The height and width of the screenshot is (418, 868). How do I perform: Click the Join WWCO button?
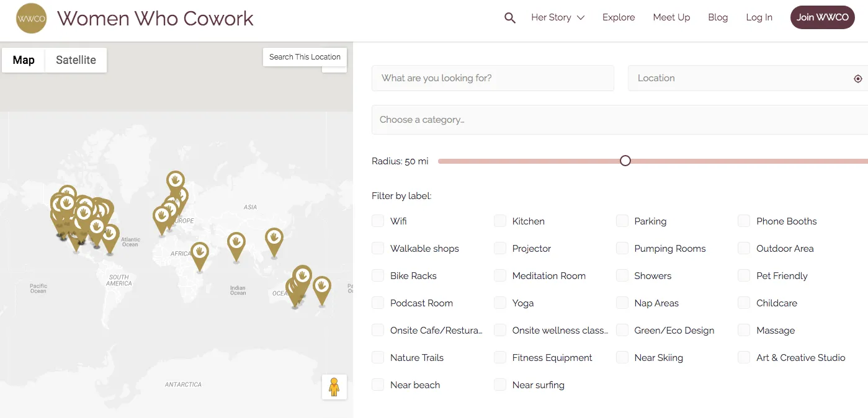click(x=822, y=17)
